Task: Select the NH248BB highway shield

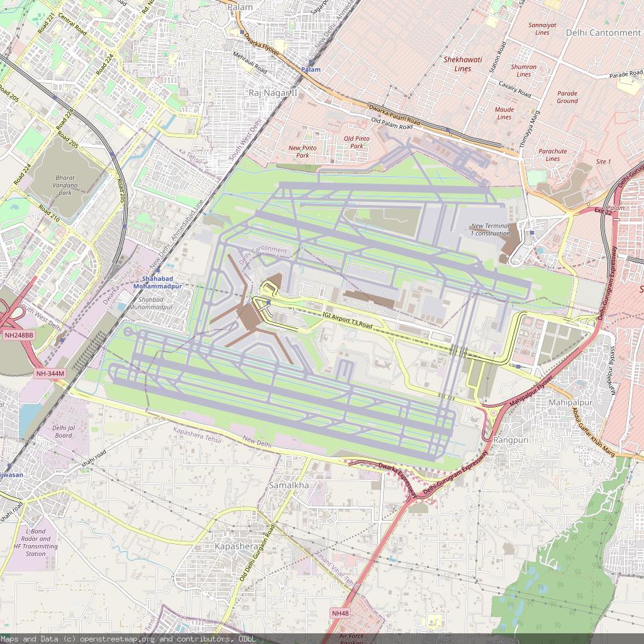Action: click(x=19, y=335)
